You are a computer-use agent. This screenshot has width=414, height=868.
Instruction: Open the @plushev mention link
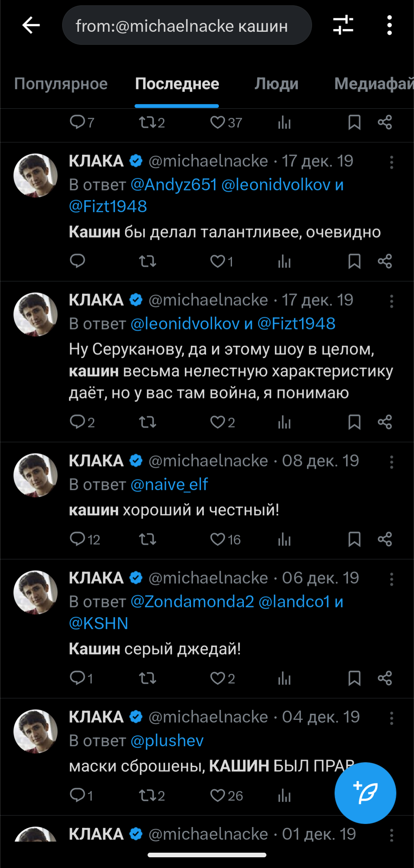point(167,740)
